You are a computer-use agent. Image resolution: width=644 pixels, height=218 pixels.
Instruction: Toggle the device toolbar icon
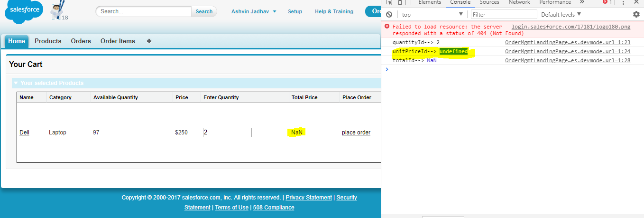tap(401, 2)
